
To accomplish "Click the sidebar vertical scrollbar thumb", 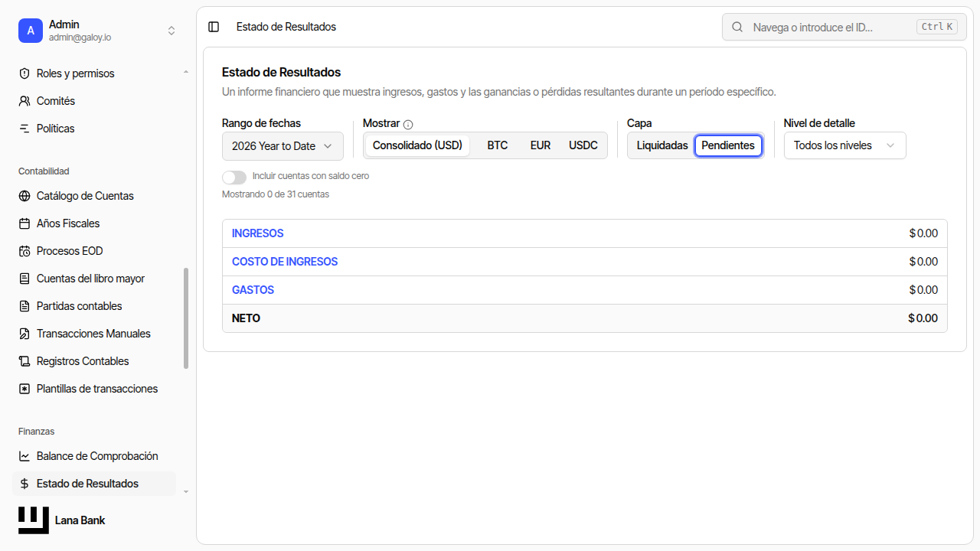I will (x=186, y=318).
